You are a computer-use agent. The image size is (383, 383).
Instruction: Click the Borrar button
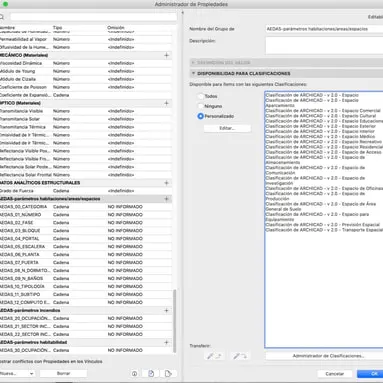(63, 374)
